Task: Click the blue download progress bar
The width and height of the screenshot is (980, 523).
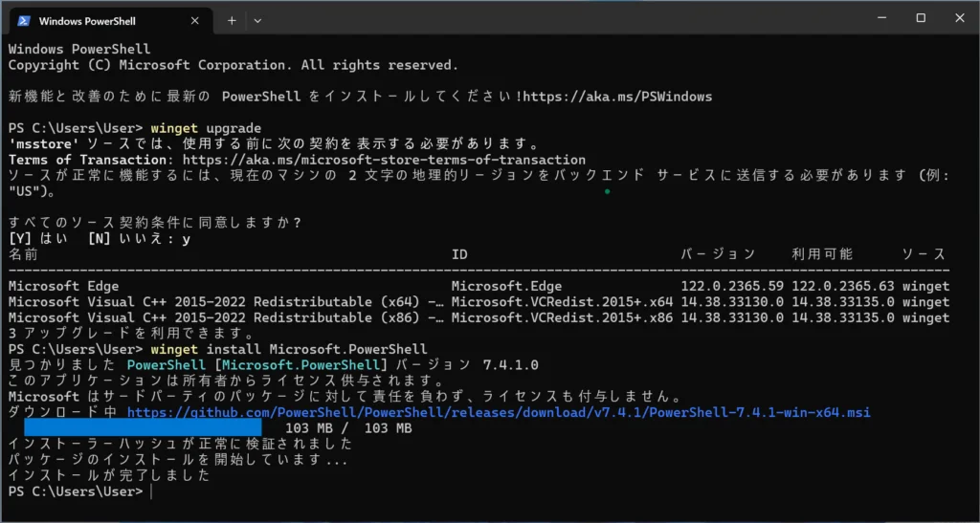Action: (x=142, y=427)
